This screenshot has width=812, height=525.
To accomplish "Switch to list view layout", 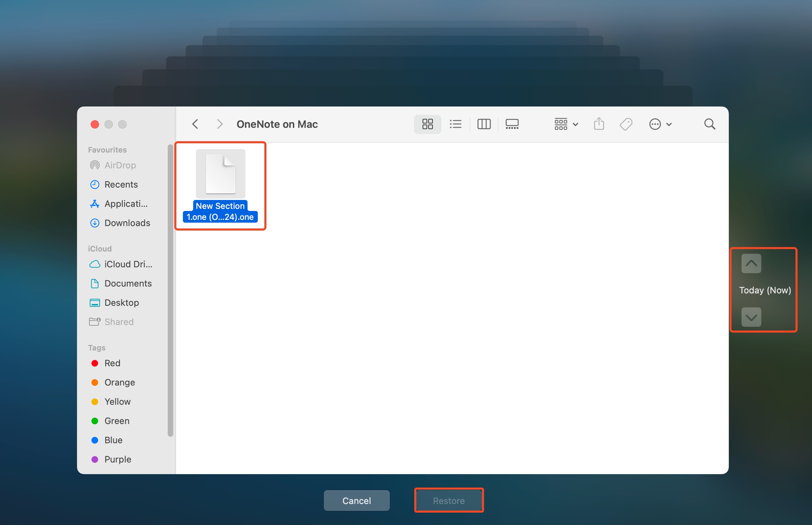I will (x=456, y=124).
